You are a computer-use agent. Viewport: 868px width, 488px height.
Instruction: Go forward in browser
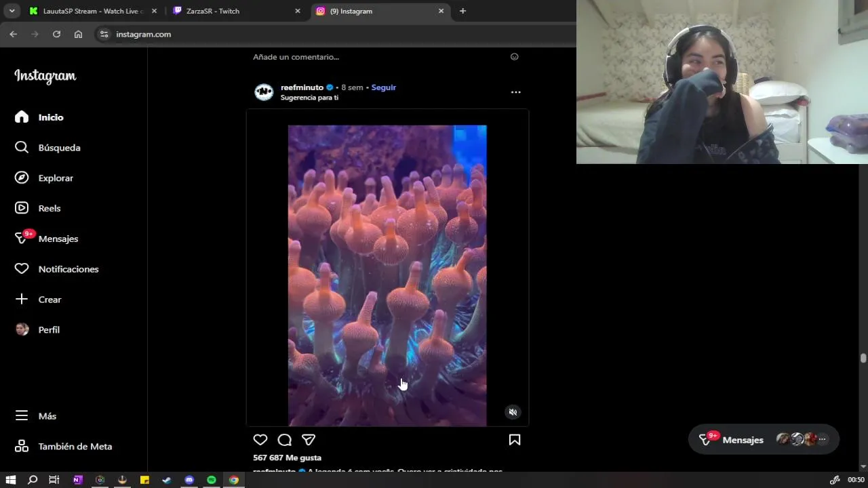point(35,34)
